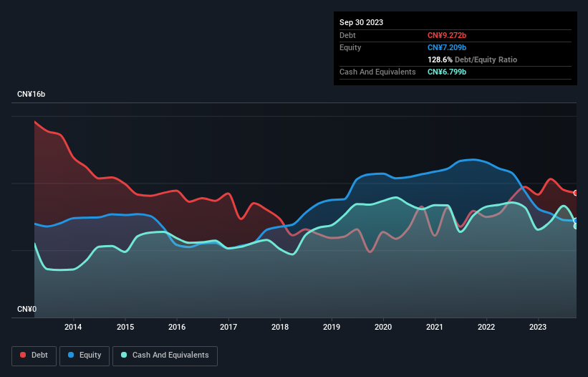Screen dimensions: 588x377
Task: Click the Cash value CN¥6.799b
Action: (447, 72)
